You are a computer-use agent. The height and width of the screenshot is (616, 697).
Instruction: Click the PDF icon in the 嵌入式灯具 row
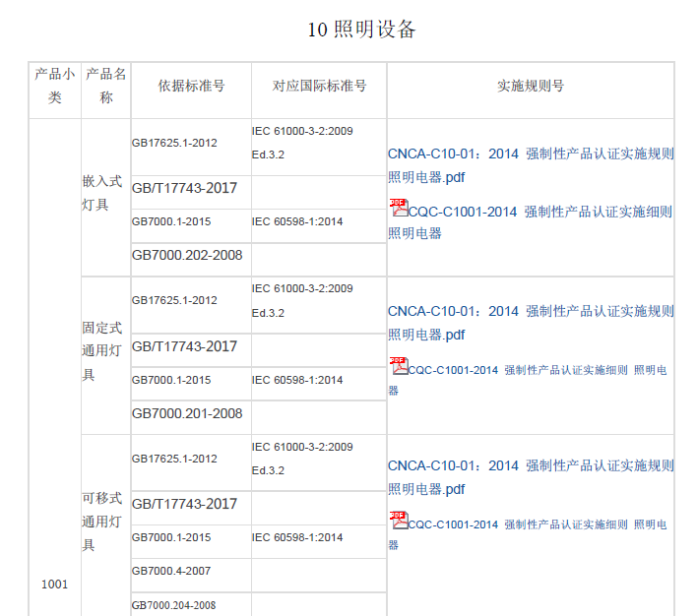pyautogui.click(x=399, y=208)
